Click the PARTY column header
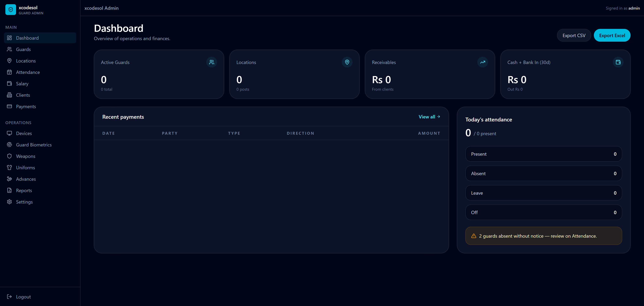The image size is (644, 306). (170, 133)
